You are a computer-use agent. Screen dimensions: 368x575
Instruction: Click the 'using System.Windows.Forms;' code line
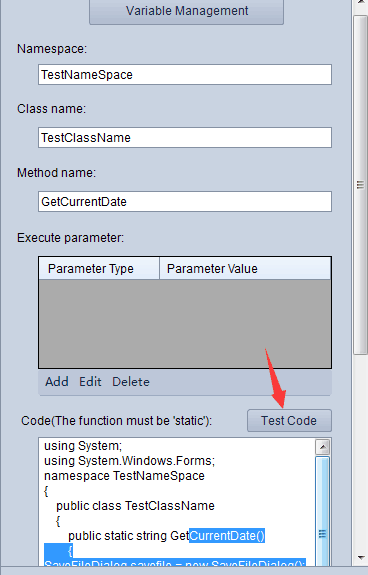click(x=129, y=461)
